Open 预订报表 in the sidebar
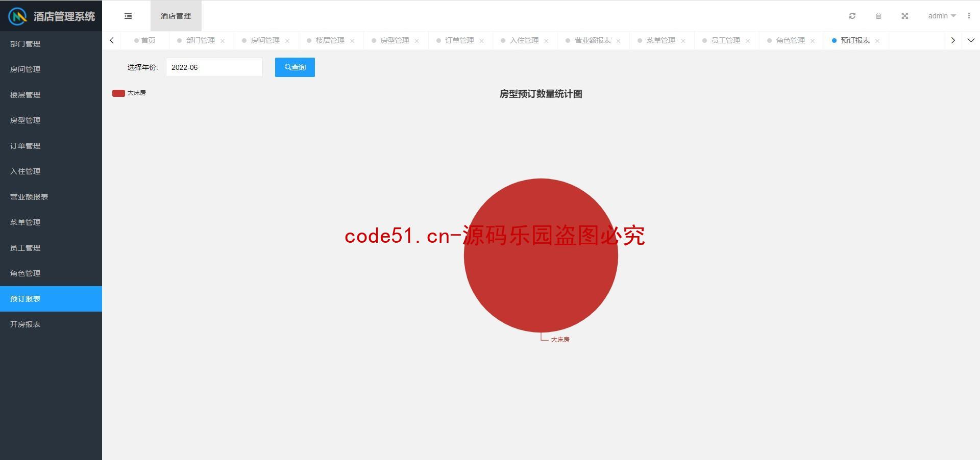 [x=51, y=299]
